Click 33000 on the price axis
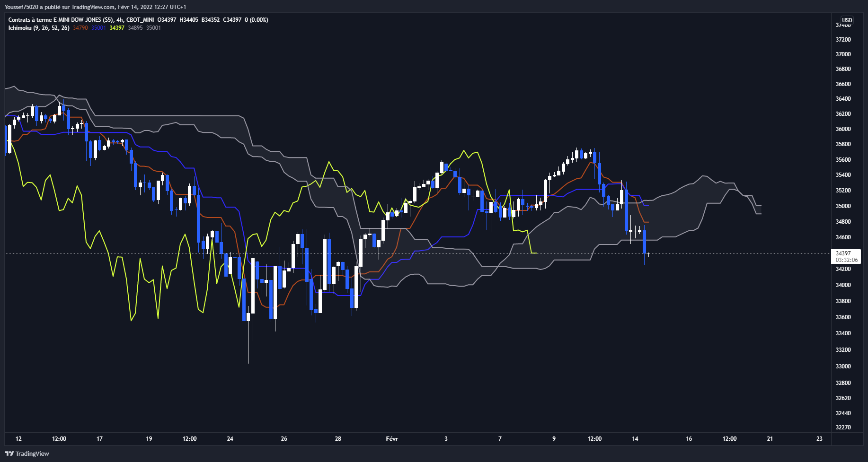The width and height of the screenshot is (868, 462). pos(843,366)
